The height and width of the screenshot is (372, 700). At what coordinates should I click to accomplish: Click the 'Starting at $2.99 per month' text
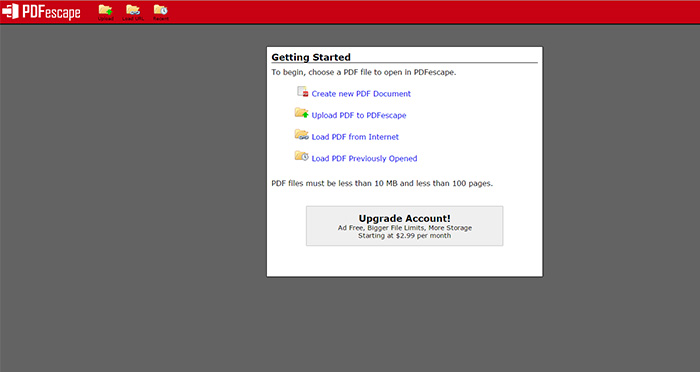pyautogui.click(x=404, y=236)
